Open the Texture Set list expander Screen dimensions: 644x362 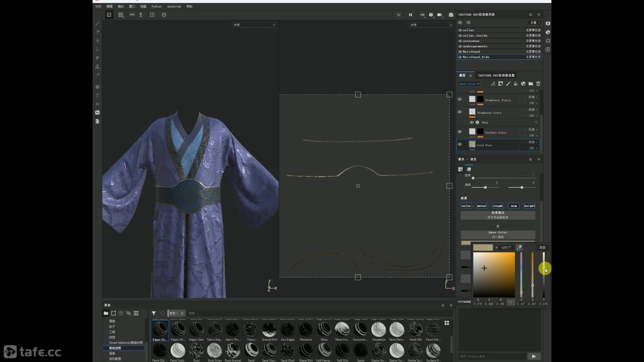pos(530,14)
